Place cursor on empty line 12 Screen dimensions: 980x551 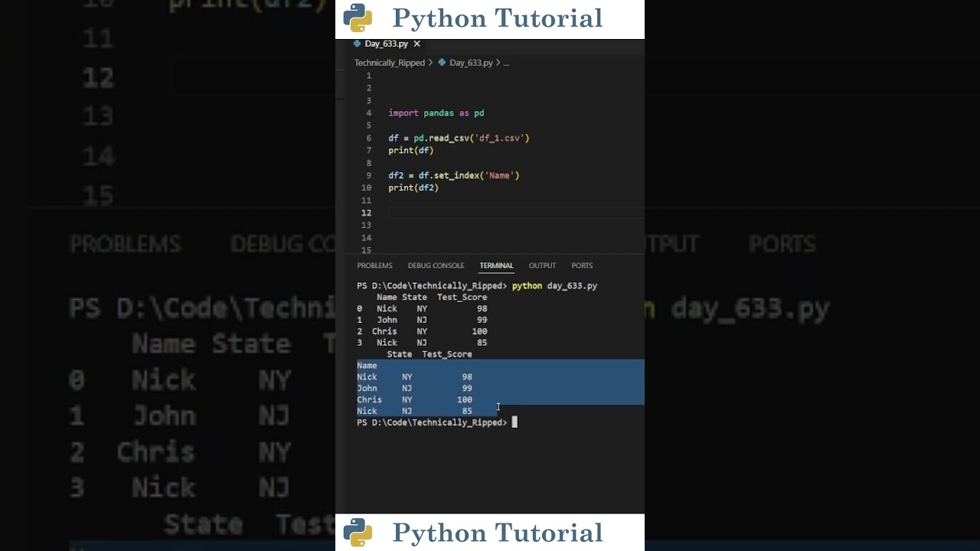coord(515,213)
